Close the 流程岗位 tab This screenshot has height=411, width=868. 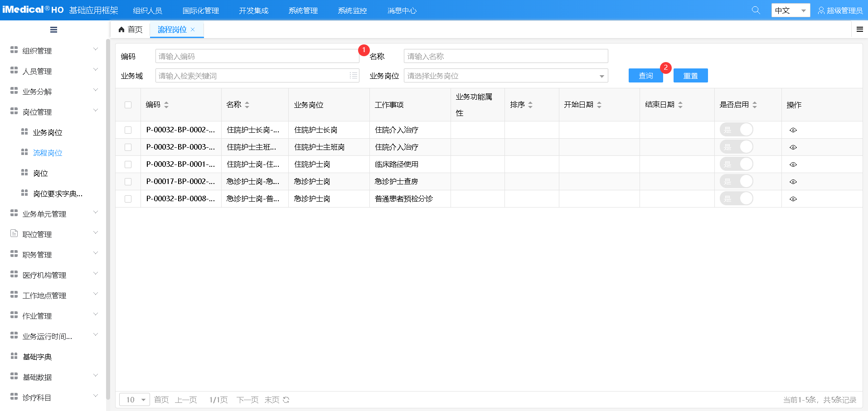(x=193, y=29)
